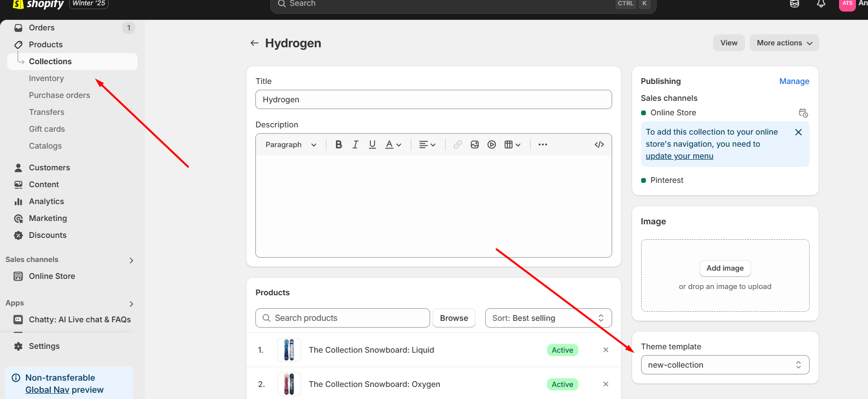Viewport: 868px width, 399px height.
Task: Open the text alignment dropdown
Action: tap(427, 144)
